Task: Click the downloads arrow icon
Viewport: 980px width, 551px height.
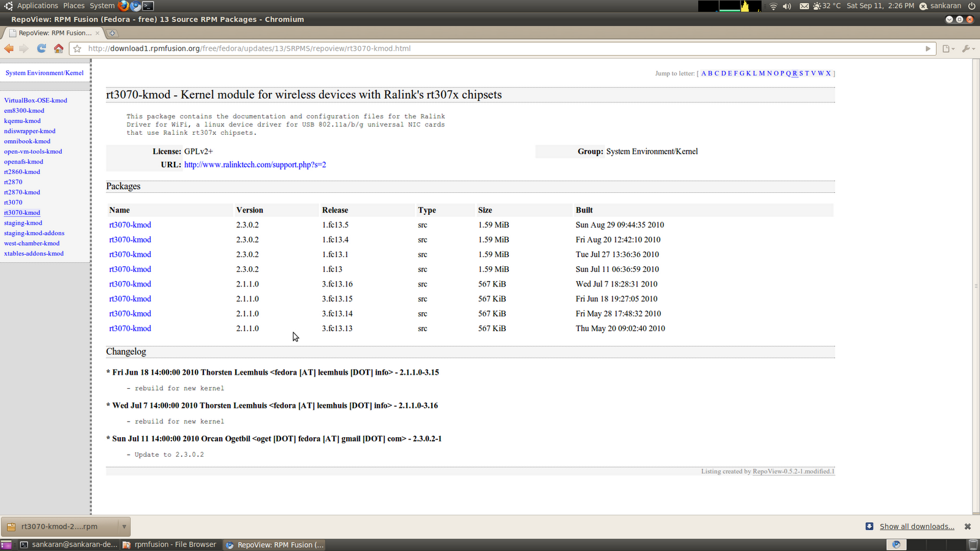Action: pos(869,527)
